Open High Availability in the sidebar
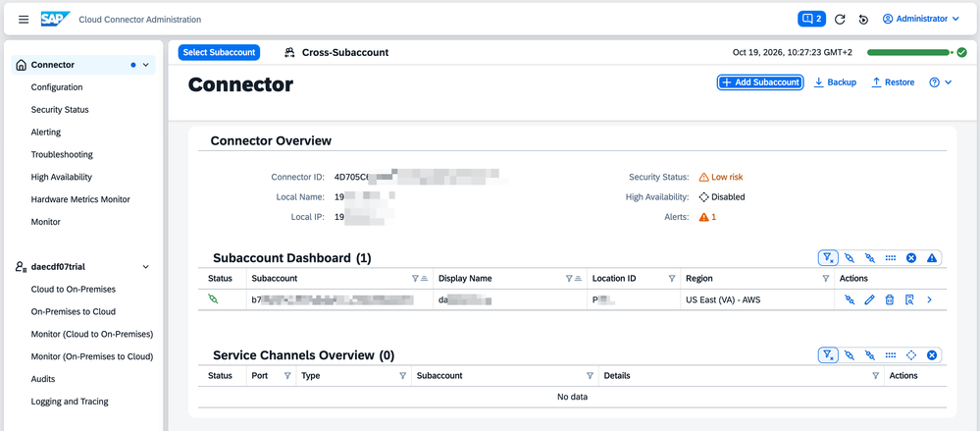 (x=61, y=177)
